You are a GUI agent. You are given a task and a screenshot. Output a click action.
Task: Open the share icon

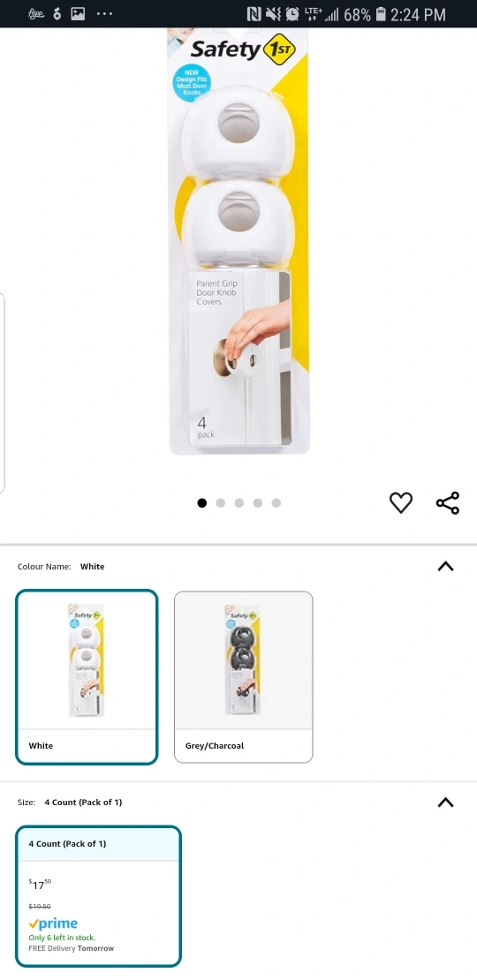point(448,502)
